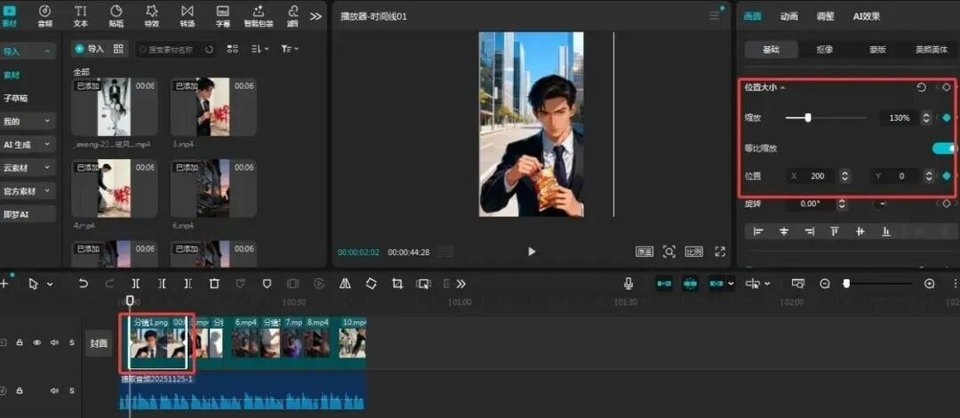The width and height of the screenshot is (960, 418).
Task: Click the rotate icon in timeline toolbar
Action: coord(371,283)
